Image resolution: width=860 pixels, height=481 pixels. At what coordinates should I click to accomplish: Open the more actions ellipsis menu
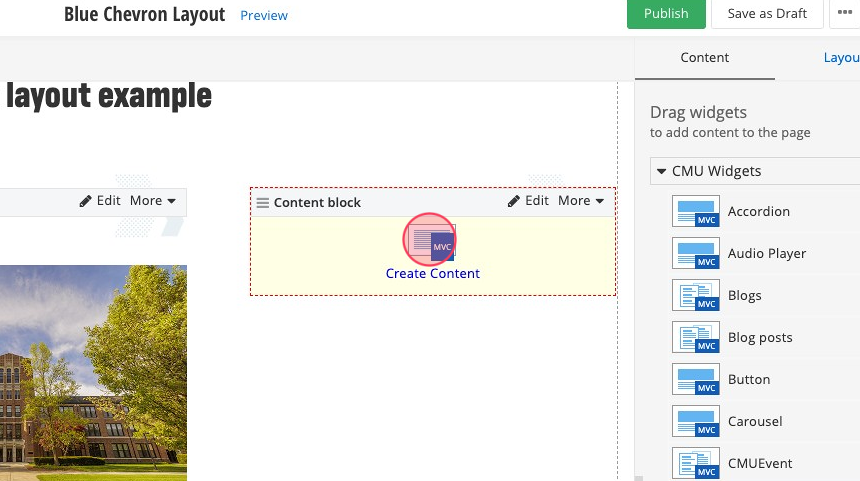click(x=844, y=13)
